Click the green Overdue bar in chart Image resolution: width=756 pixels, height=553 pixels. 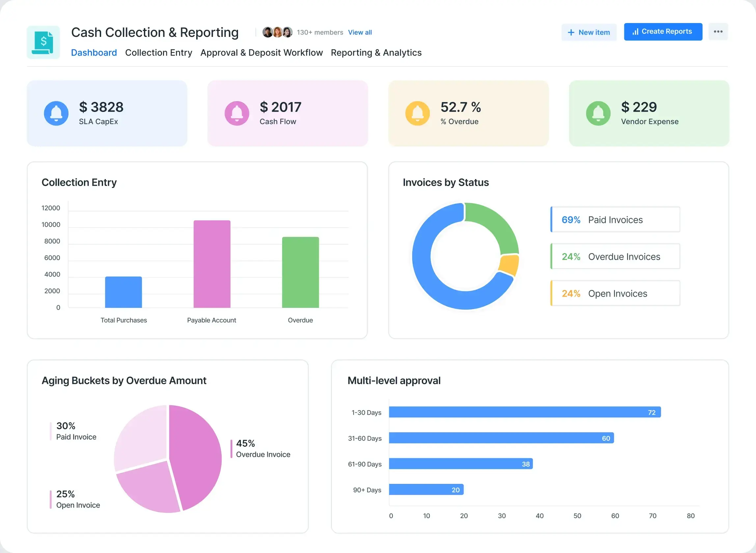300,272
